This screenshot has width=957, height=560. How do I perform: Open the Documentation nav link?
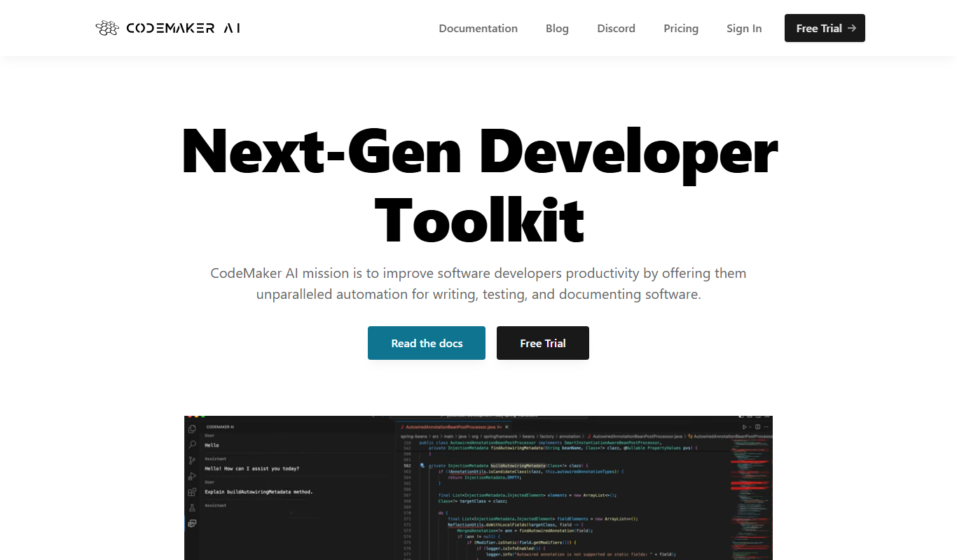pos(478,29)
